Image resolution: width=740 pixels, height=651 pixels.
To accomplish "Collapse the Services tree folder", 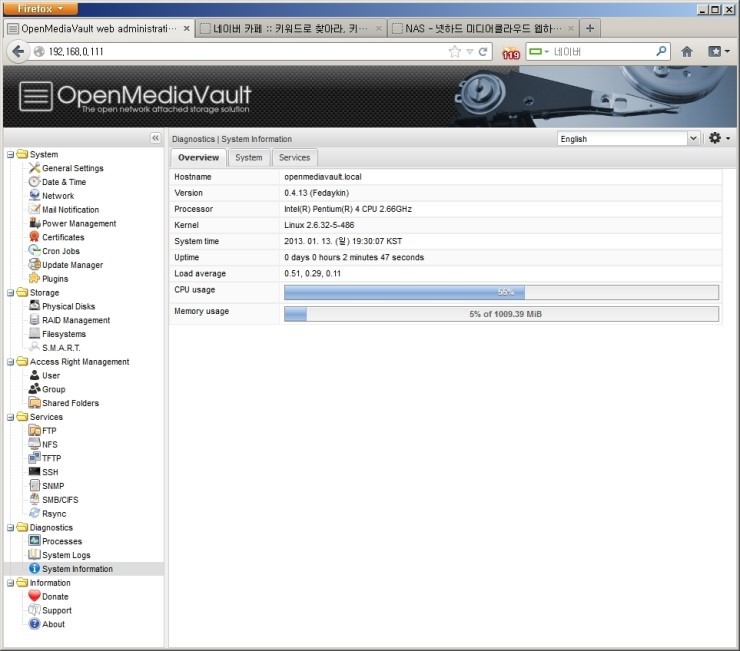I will (x=10, y=417).
